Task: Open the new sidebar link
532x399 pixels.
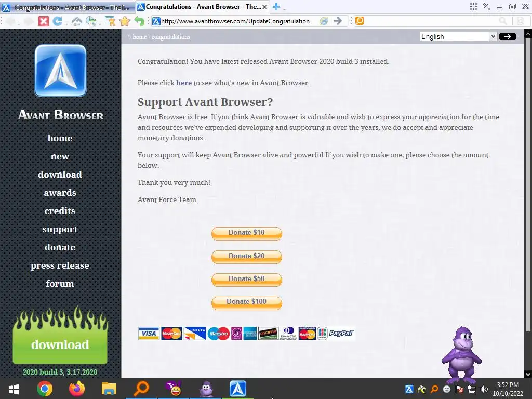Action: 60,156
